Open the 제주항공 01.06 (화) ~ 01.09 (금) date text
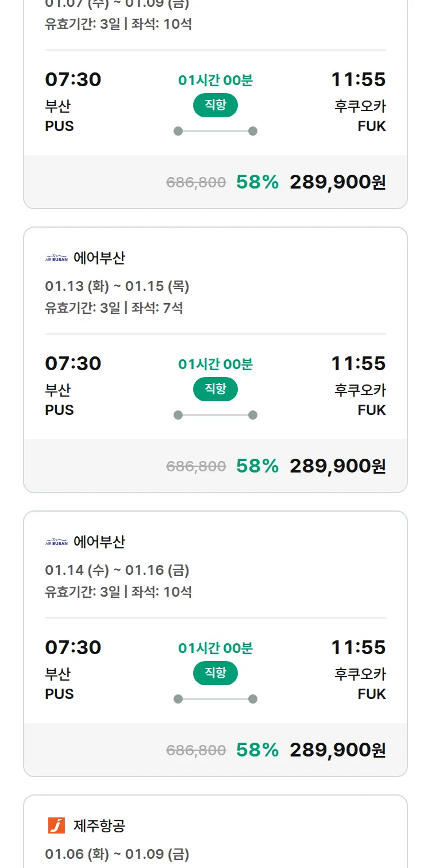Screen dimensions: 431x868 click(x=117, y=854)
